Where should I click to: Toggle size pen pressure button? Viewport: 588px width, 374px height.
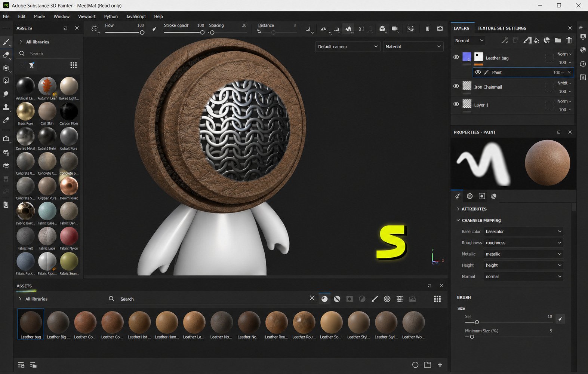[x=560, y=319]
